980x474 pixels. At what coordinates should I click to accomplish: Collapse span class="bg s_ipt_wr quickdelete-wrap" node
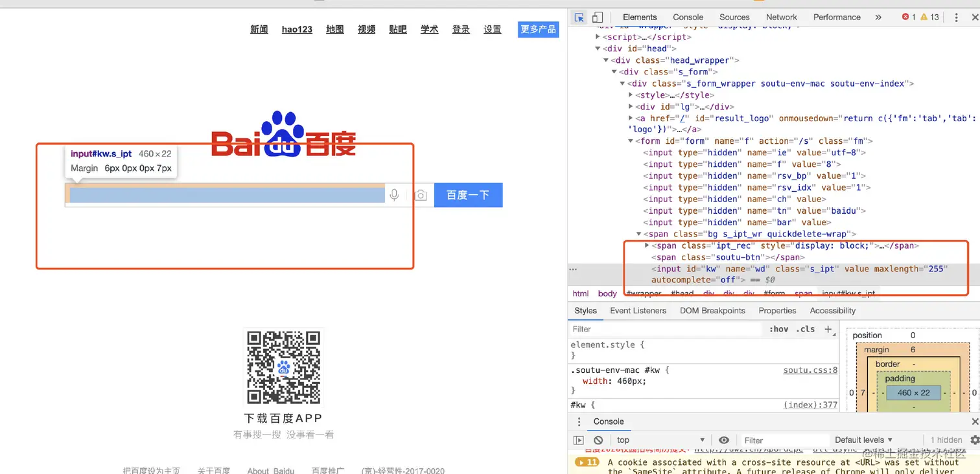pos(639,234)
